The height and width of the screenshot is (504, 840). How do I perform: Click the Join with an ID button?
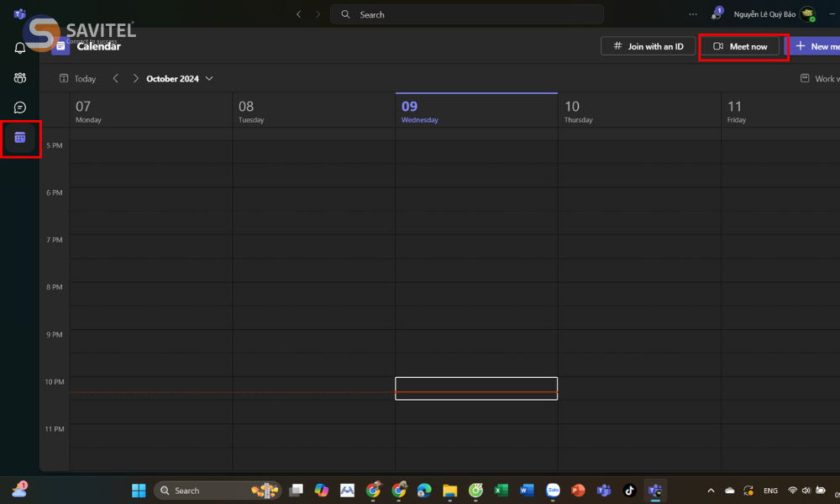[x=648, y=46]
